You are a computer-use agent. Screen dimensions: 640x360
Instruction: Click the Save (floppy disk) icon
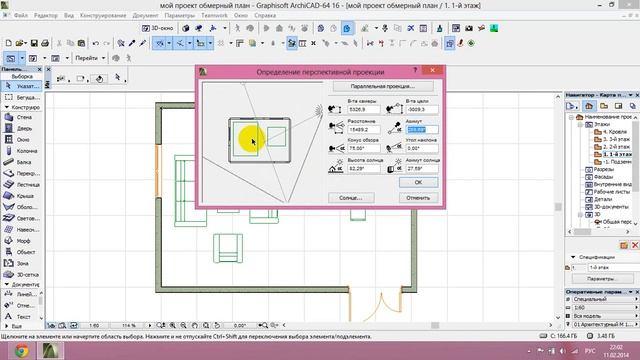click(x=34, y=43)
